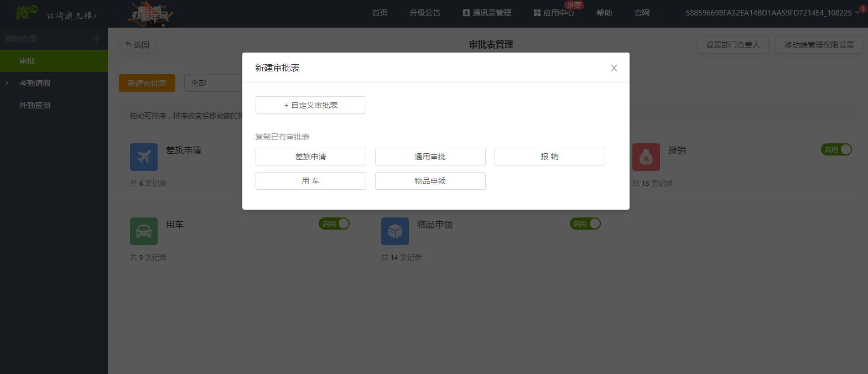
Task: Copy the 通用审批 template
Action: (x=430, y=157)
